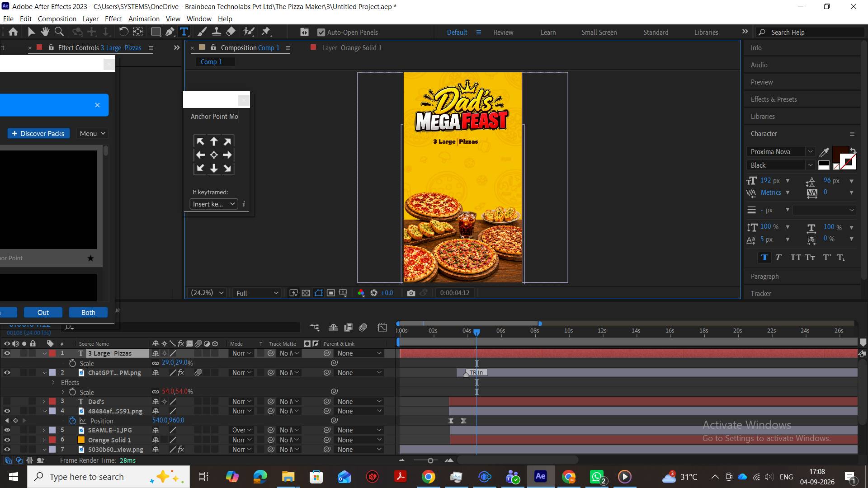The height and width of the screenshot is (488, 868).
Task: Click the eyedropper in Character panel
Action: [824, 152]
